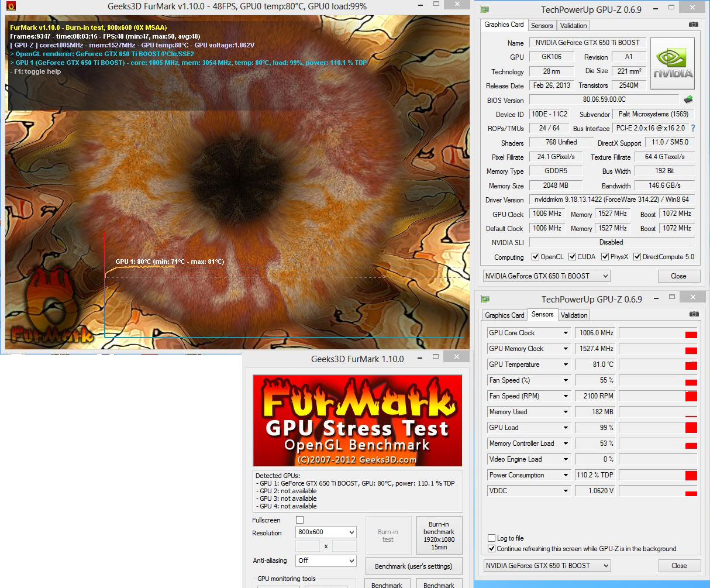Open GPU selector dropdown in Graphics Card window
The height and width of the screenshot is (588, 710).
pyautogui.click(x=546, y=276)
